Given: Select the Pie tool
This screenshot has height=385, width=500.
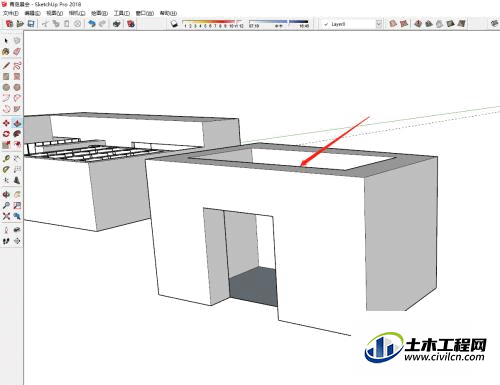Looking at the screenshot, I should coord(17,109).
